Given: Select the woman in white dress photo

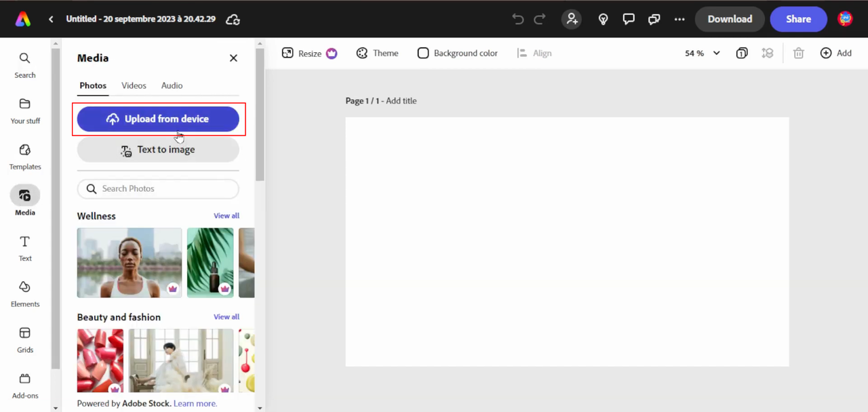Looking at the screenshot, I should point(181,360).
